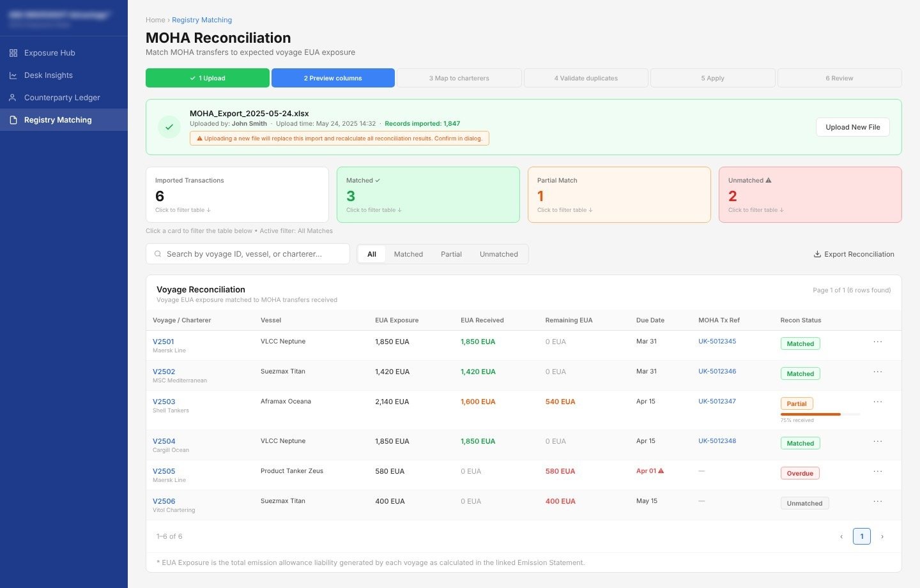Select the Matched filter toggle

click(408, 254)
